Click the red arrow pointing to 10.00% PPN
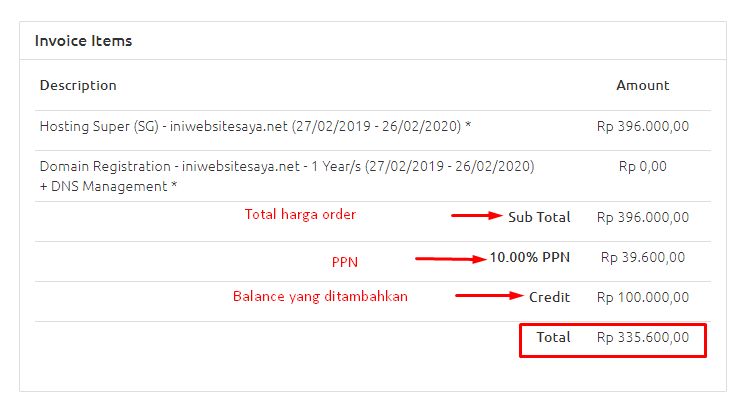 coord(450,258)
